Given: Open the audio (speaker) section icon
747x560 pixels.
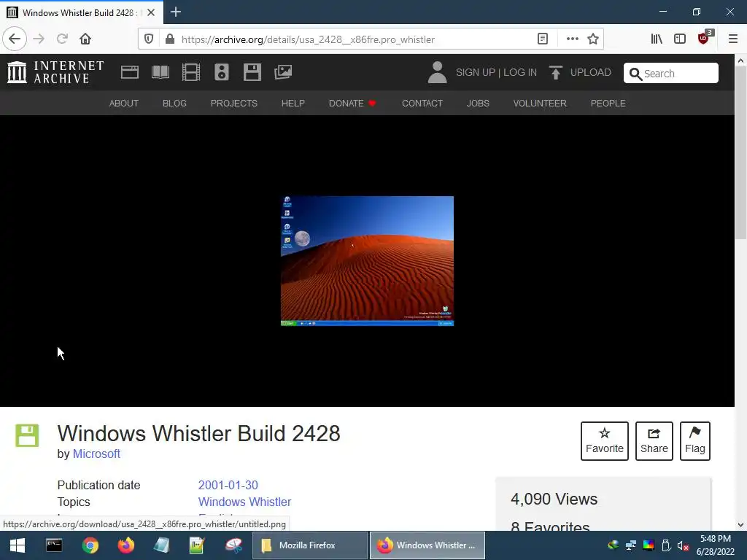Looking at the screenshot, I should [222, 72].
